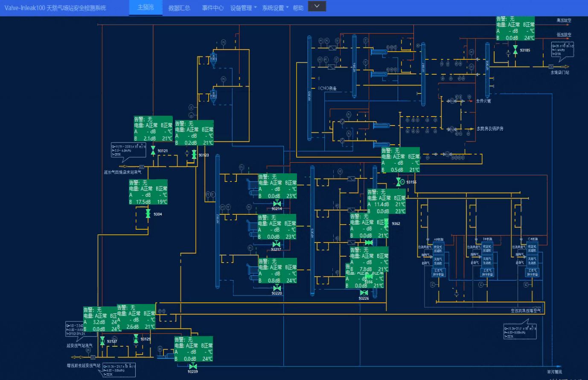Select the valve labeled 93226
The image size is (588, 380).
pyautogui.click(x=364, y=293)
